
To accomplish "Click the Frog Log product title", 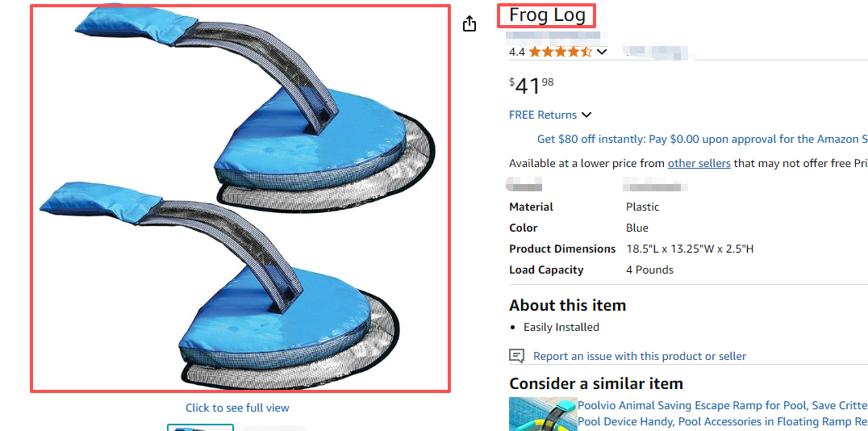I will 547,15.
